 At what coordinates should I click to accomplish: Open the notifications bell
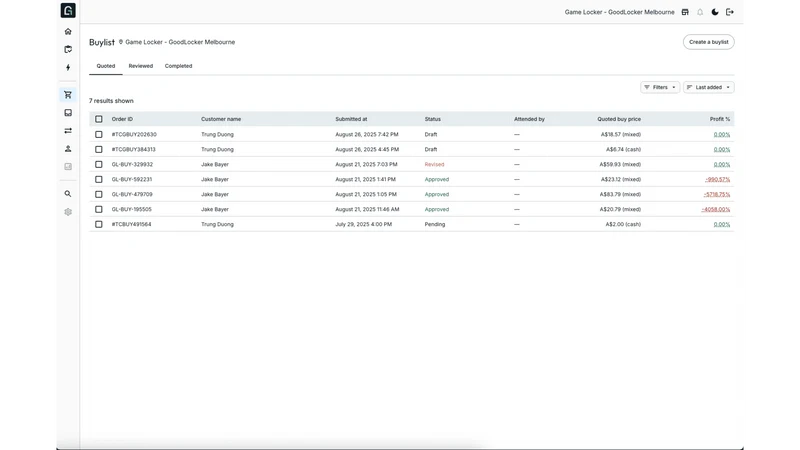click(700, 12)
